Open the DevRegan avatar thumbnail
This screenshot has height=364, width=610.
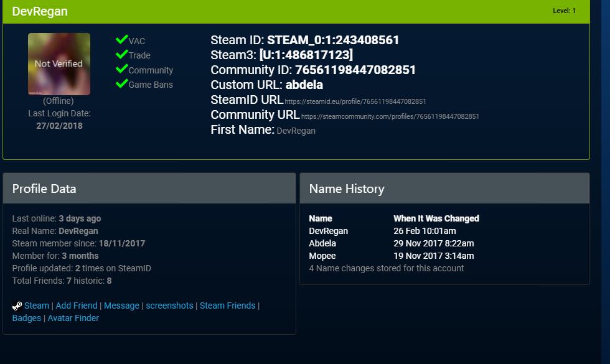point(59,63)
